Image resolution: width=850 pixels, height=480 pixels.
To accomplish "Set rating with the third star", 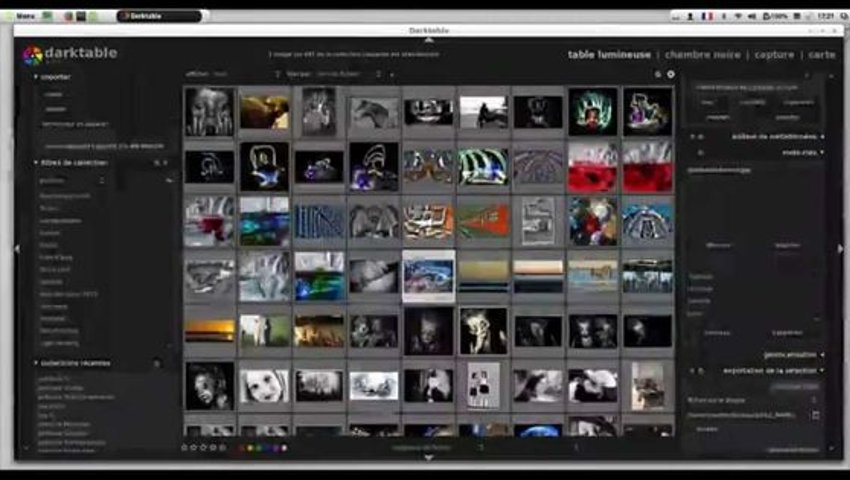I will tap(203, 448).
